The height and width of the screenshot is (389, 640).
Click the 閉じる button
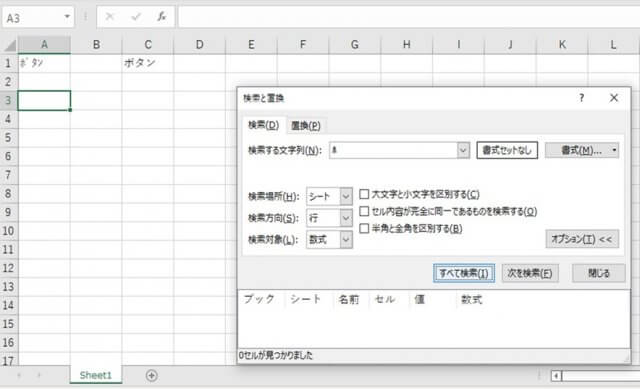click(x=598, y=273)
